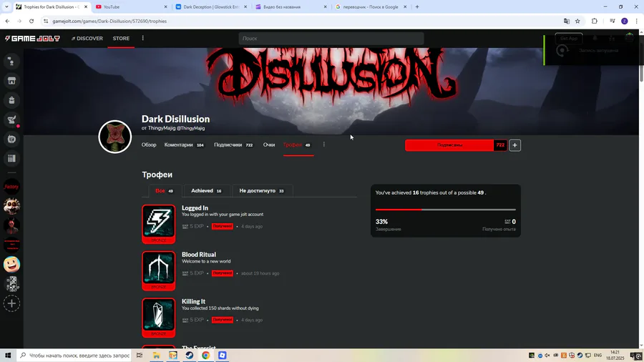Viewport: 644px width, 362px height.
Task: Open the Logged In trophy lightning thumbnail
Action: click(x=159, y=224)
